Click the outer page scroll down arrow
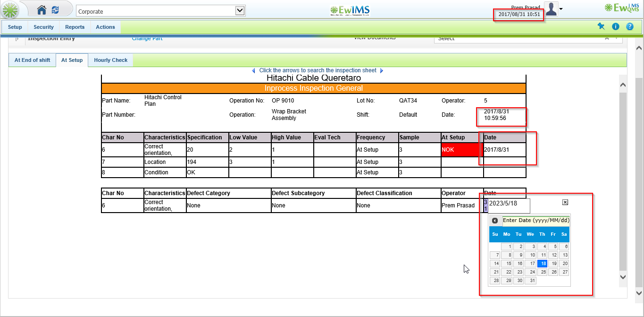644x317 pixels. [x=639, y=293]
